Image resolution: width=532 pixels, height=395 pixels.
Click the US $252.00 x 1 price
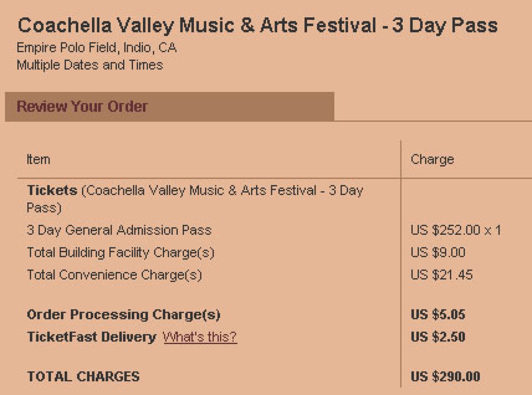click(x=456, y=230)
